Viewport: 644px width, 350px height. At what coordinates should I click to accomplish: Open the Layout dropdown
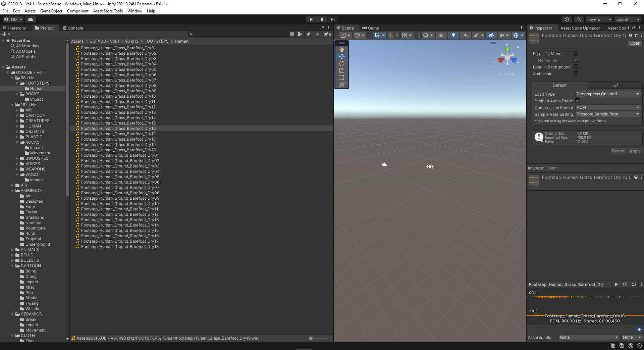[627, 19]
